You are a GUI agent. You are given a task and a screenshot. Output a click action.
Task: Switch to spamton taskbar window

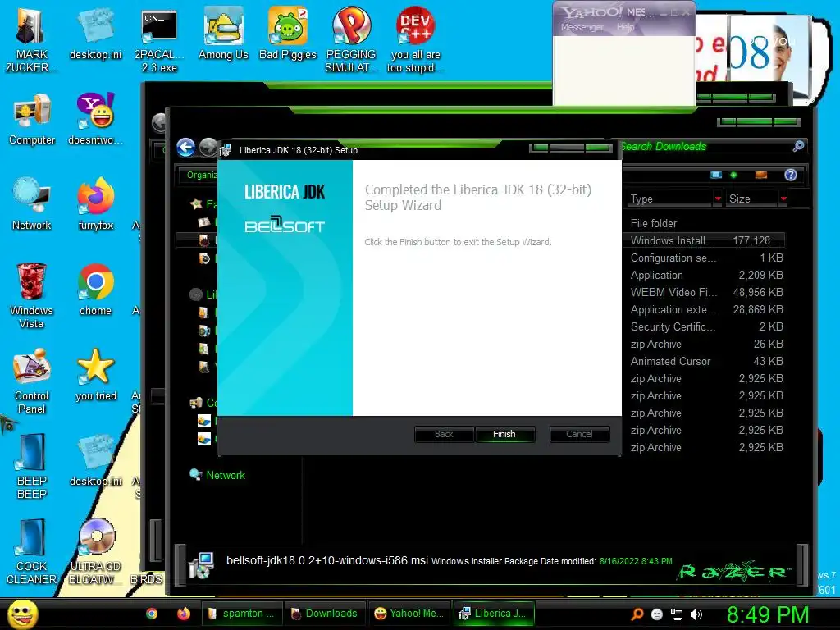point(241,614)
